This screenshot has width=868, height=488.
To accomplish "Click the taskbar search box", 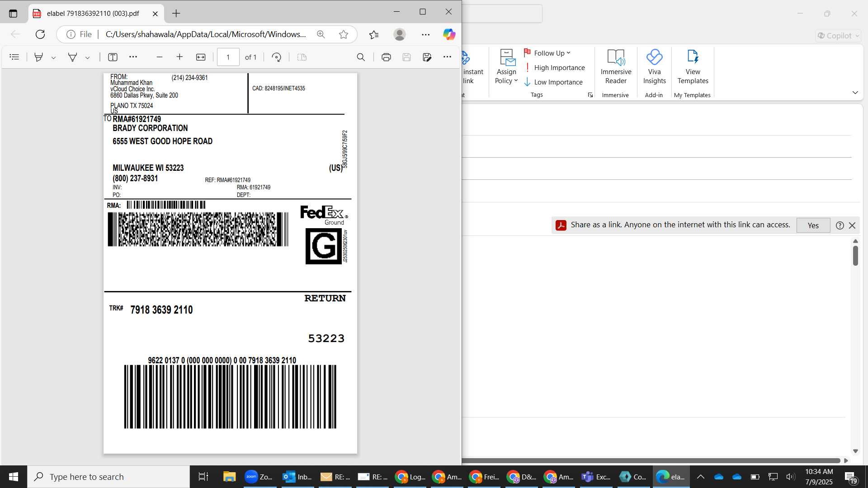I will click(108, 477).
